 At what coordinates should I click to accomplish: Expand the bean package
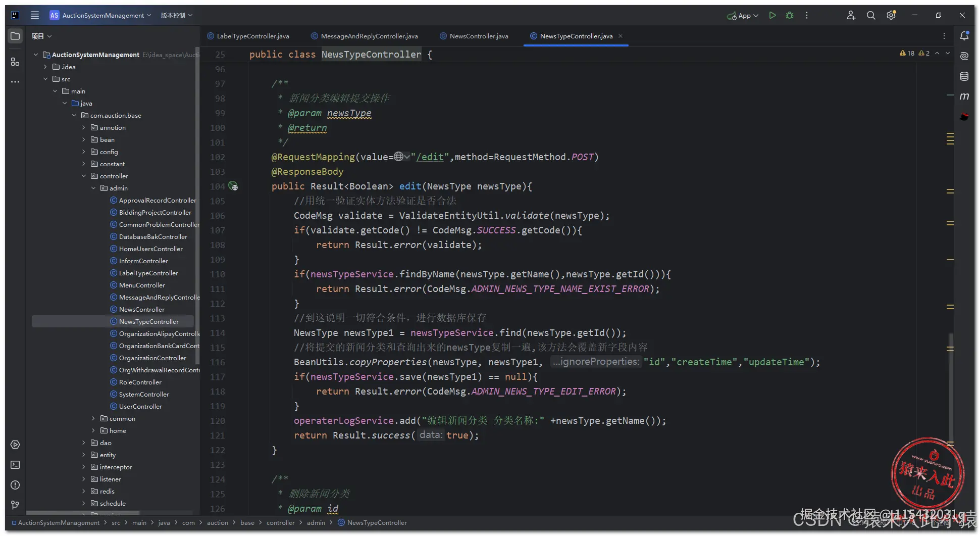pos(84,139)
